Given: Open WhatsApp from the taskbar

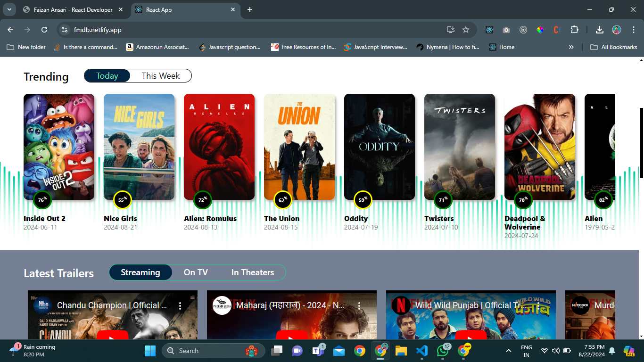Looking at the screenshot, I should 443,351.
